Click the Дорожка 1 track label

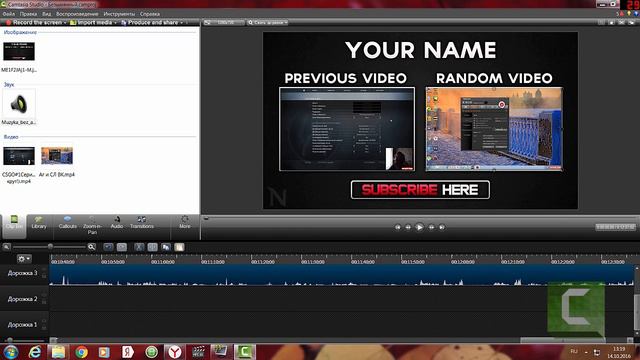pyautogui.click(x=22, y=325)
